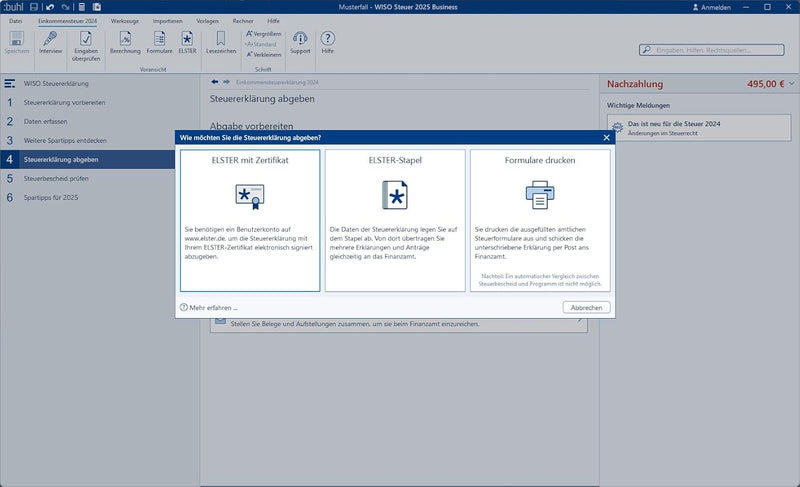Open the Mehr erfahren help link
The image size is (800, 487).
coord(209,307)
